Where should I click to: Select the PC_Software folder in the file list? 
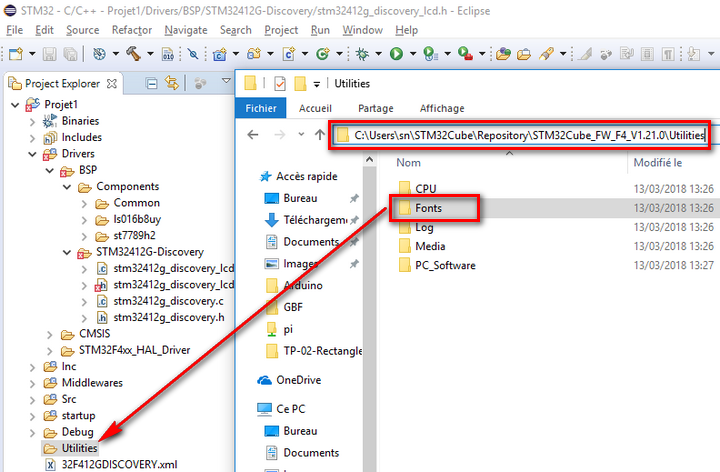[x=445, y=266]
